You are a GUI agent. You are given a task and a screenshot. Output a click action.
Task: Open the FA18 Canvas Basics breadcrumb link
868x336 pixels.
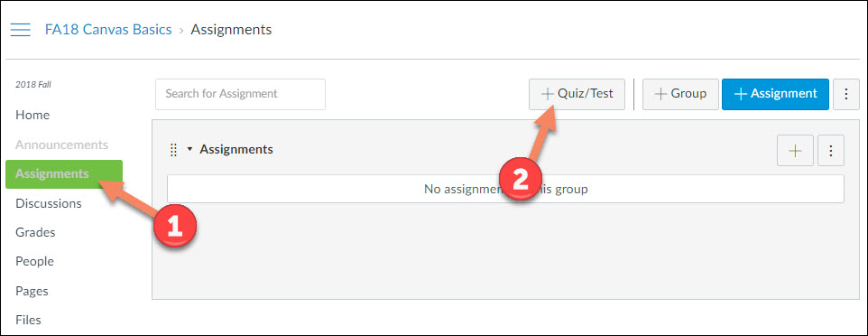tap(108, 30)
